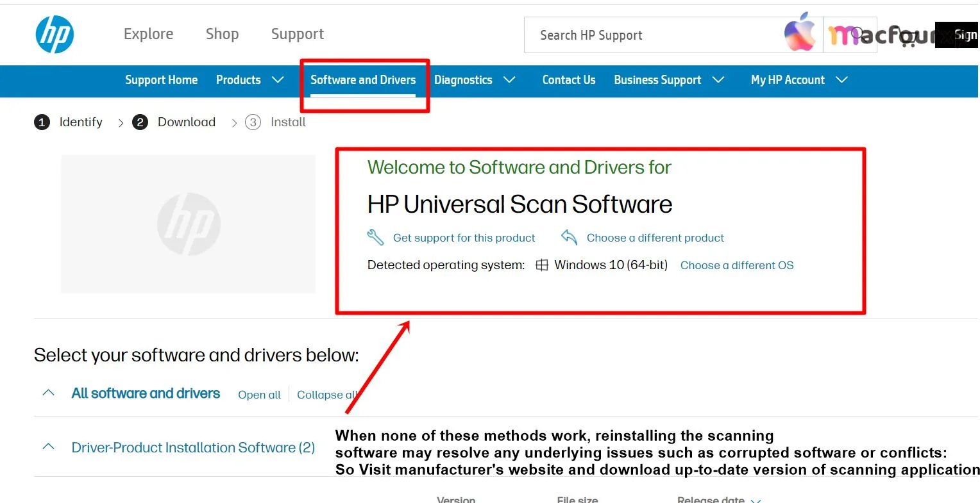Screen dimensions: 980x503
Task: Click the HP product placeholder image
Action: click(x=189, y=224)
